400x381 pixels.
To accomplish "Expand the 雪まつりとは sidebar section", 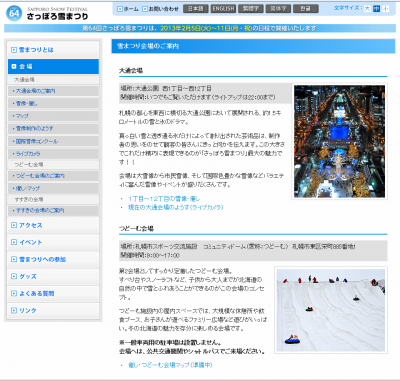I will coord(53,50).
